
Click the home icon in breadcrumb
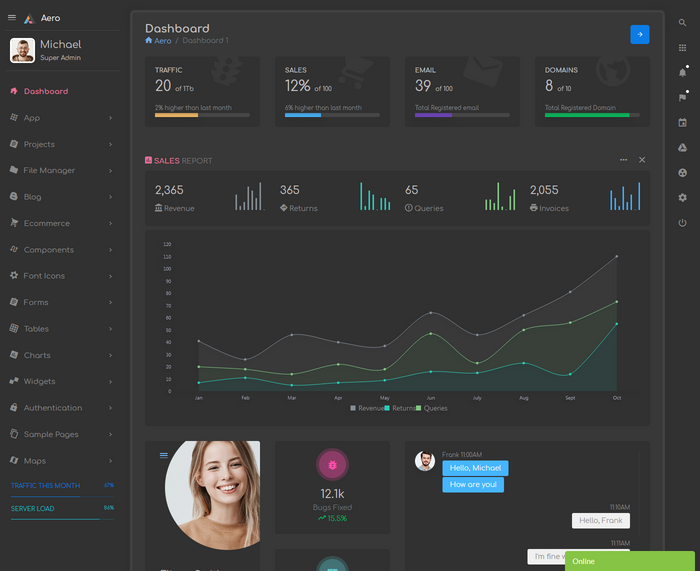[149, 40]
